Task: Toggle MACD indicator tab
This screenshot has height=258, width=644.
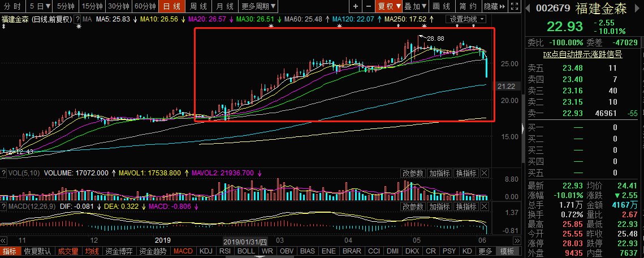Action: 183,251
